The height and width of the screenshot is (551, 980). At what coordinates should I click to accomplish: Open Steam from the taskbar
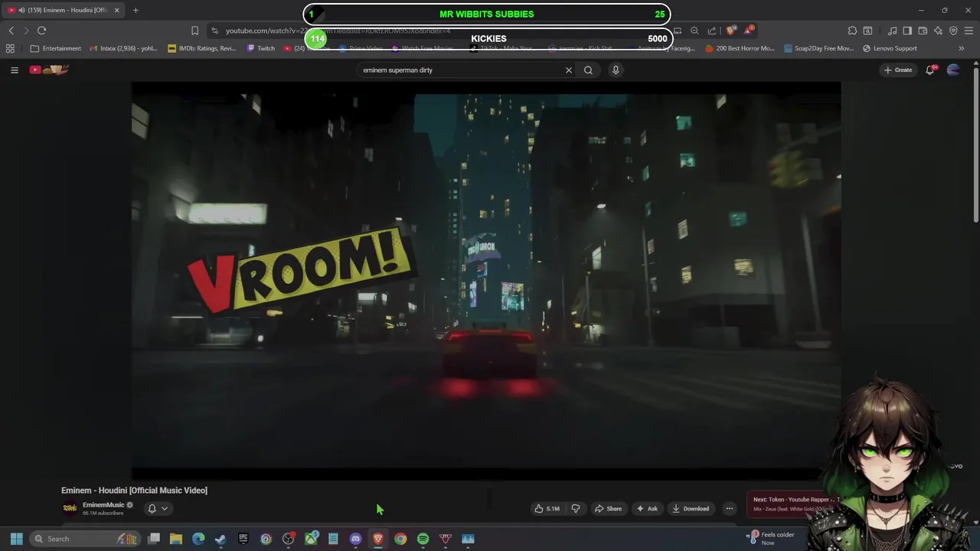click(220, 539)
